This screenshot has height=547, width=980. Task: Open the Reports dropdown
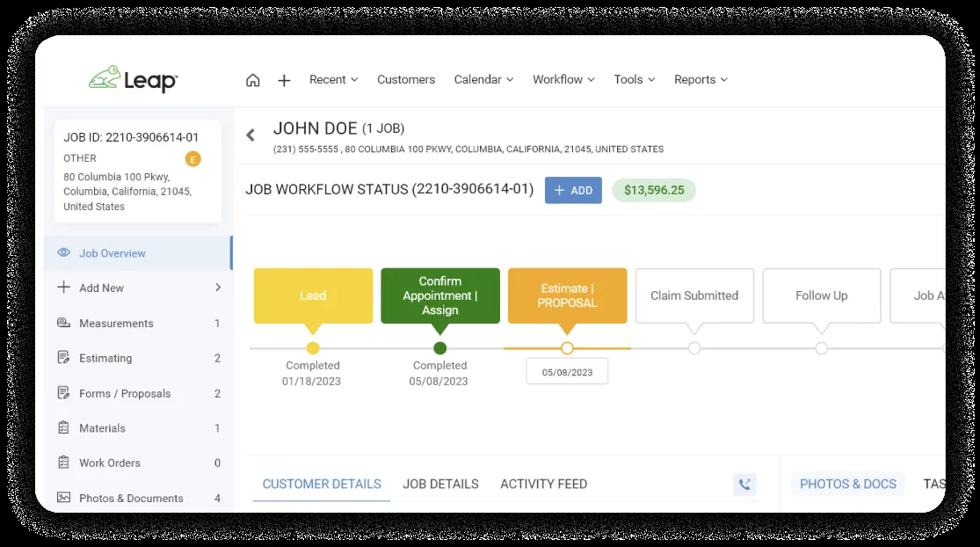click(701, 79)
